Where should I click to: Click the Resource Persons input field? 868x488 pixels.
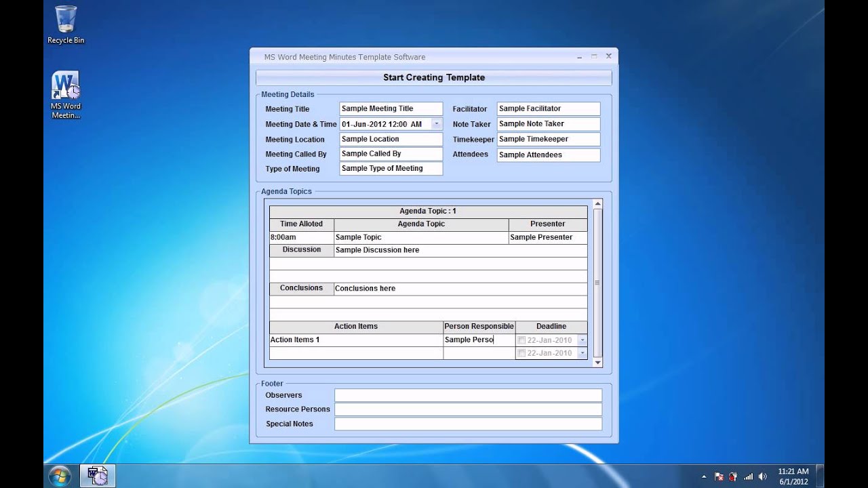468,409
